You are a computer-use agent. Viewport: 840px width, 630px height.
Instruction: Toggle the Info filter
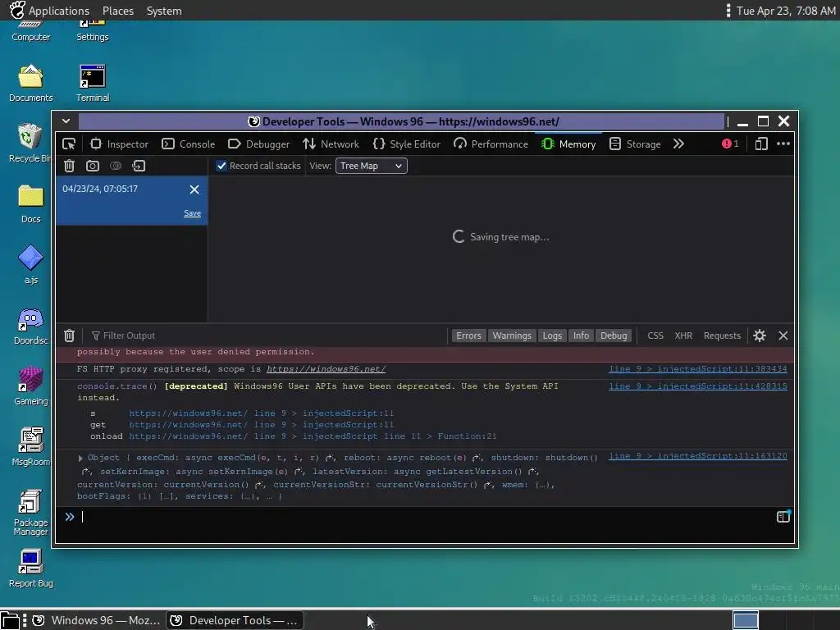click(581, 336)
